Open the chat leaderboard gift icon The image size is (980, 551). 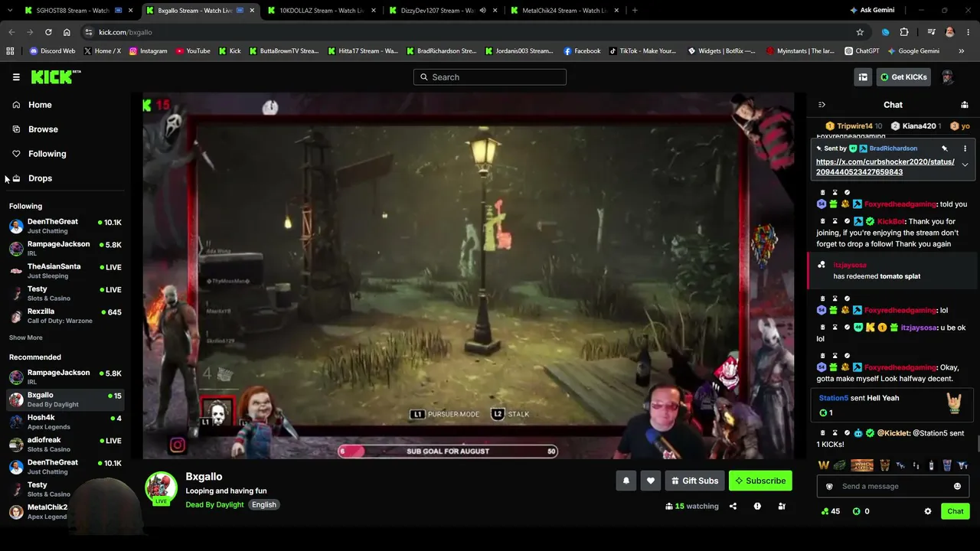point(965,105)
